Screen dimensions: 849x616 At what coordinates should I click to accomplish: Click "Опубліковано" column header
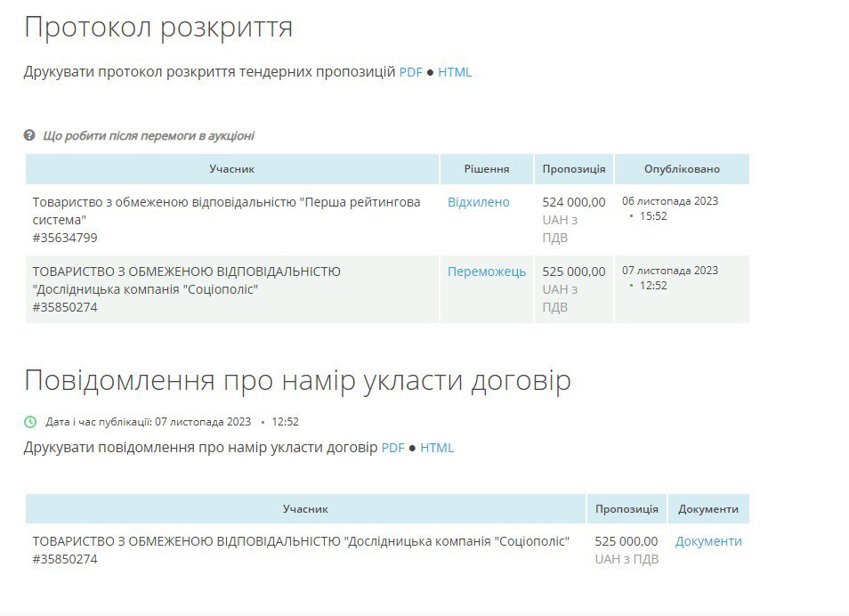pos(682,169)
